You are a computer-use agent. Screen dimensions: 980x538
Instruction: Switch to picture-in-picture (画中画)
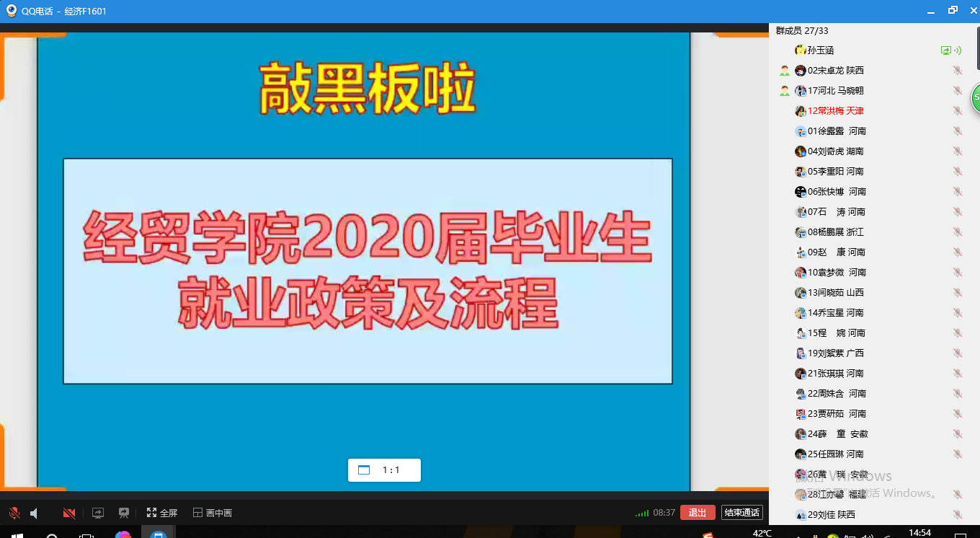point(213,513)
